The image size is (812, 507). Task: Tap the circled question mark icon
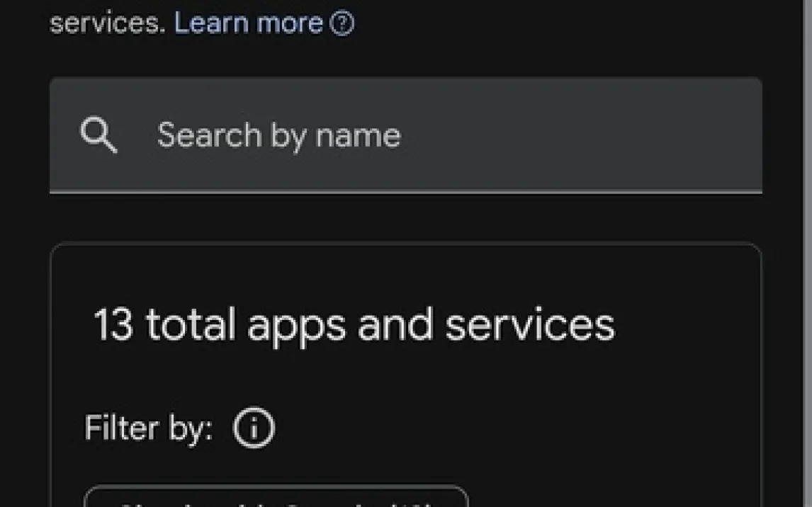[342, 24]
